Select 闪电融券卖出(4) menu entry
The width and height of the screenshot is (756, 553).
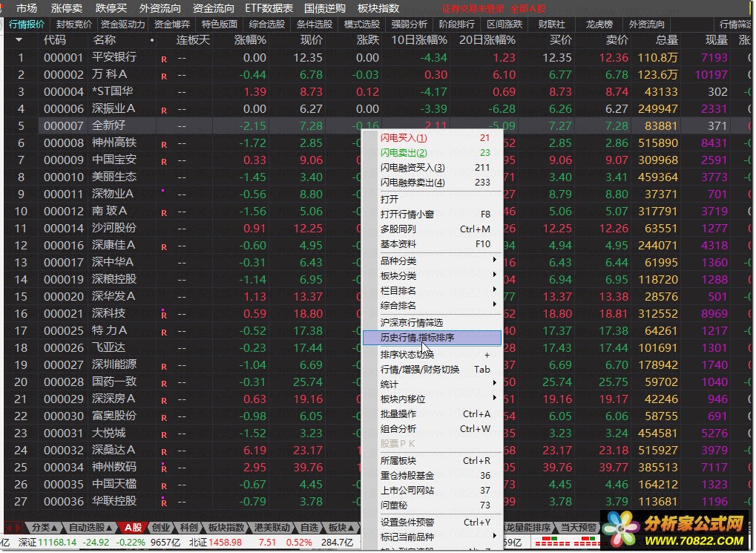click(x=433, y=183)
